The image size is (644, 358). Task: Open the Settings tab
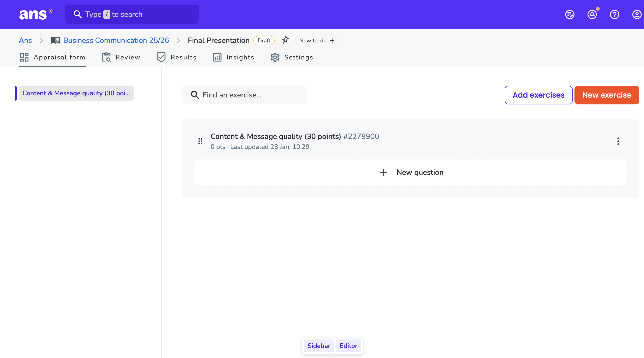tap(292, 57)
